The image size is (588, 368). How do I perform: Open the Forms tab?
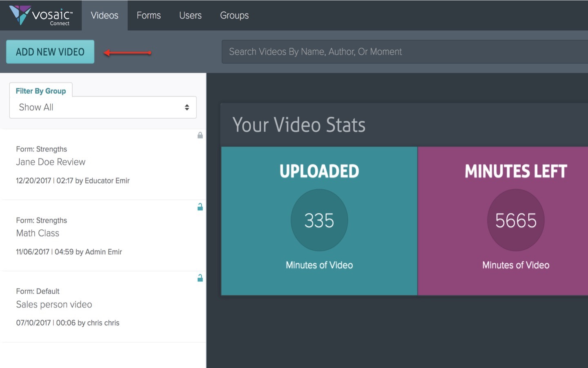(149, 15)
